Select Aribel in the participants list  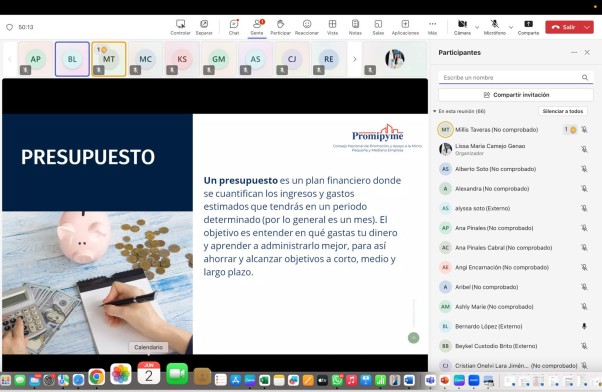point(513,287)
